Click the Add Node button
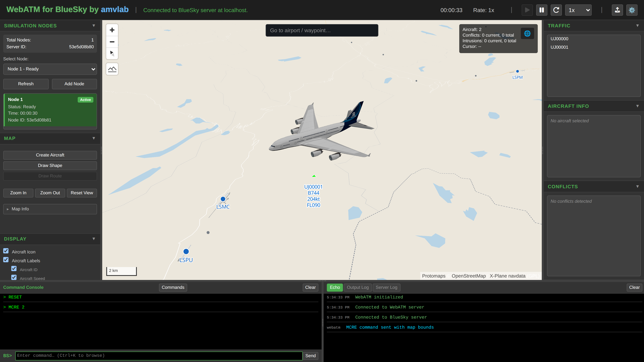The width and height of the screenshot is (644, 362). (x=74, y=84)
